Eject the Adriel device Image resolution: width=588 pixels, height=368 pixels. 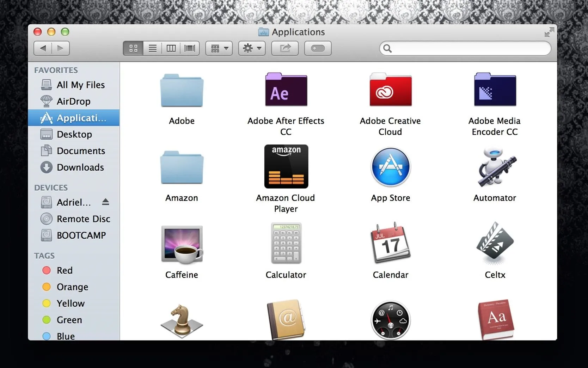click(x=105, y=202)
